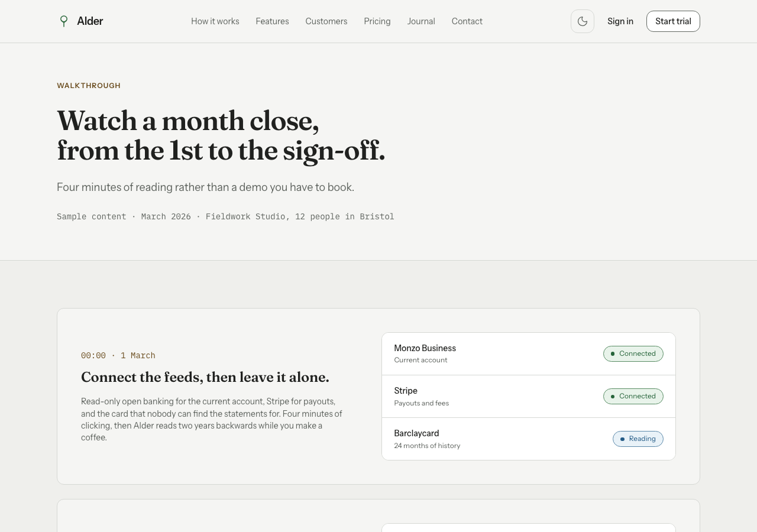Go to Features in navigation
Image resolution: width=757 pixels, height=532 pixels.
(x=273, y=21)
